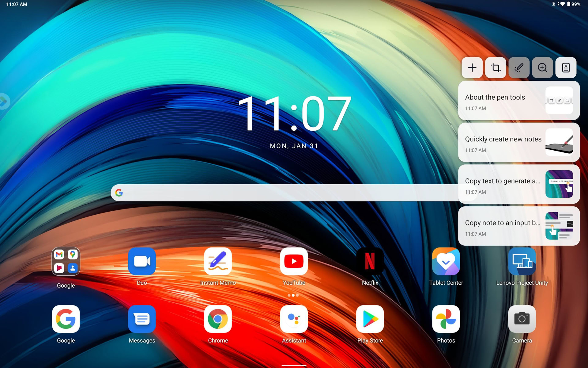Open the notes list document icon

566,67
